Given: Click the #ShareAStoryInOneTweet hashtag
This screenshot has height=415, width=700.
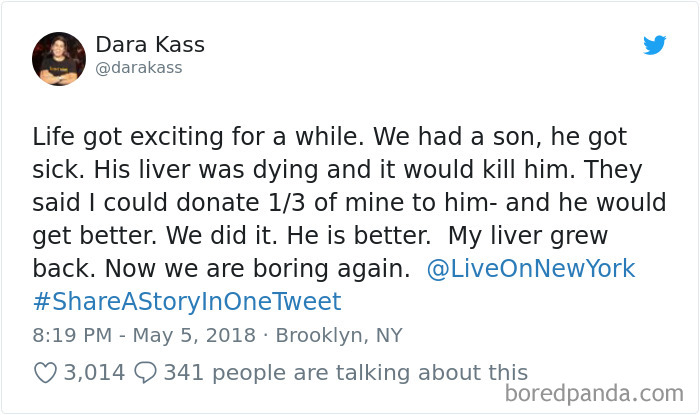Looking at the screenshot, I should pos(187,301).
